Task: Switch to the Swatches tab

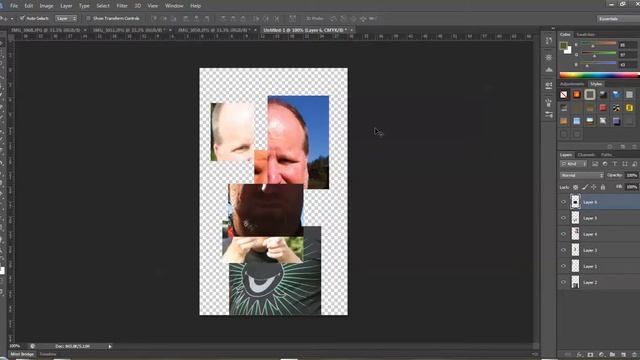Action: pos(585,35)
